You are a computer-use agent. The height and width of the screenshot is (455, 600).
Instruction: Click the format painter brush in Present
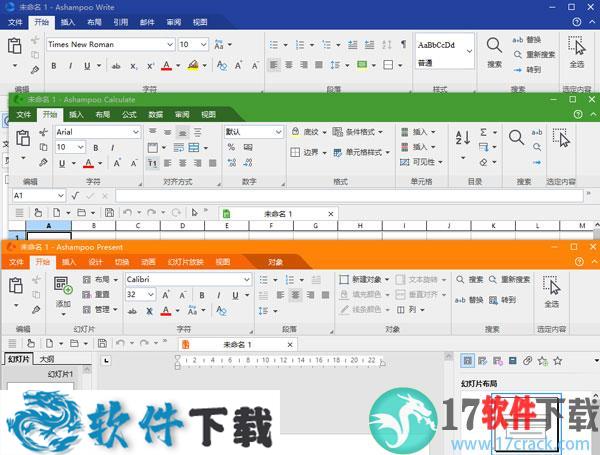36,310
